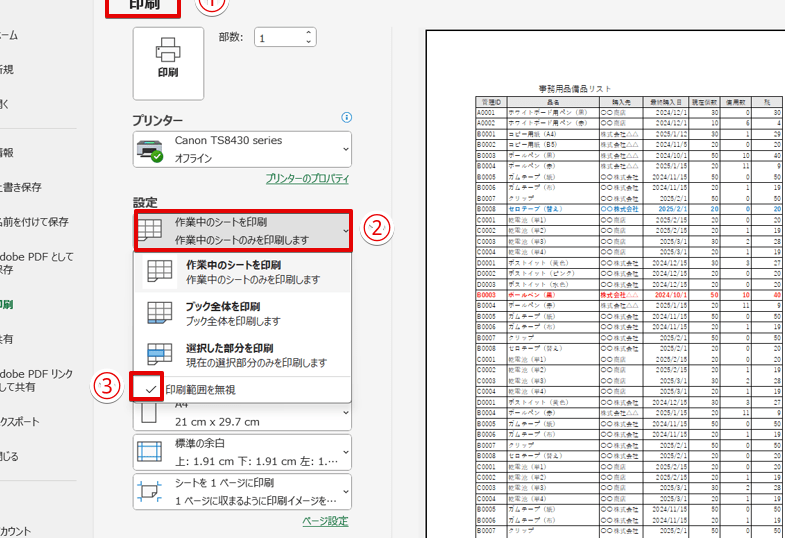Select 共有 in the left backstage menu
785x538 pixels.
6,339
